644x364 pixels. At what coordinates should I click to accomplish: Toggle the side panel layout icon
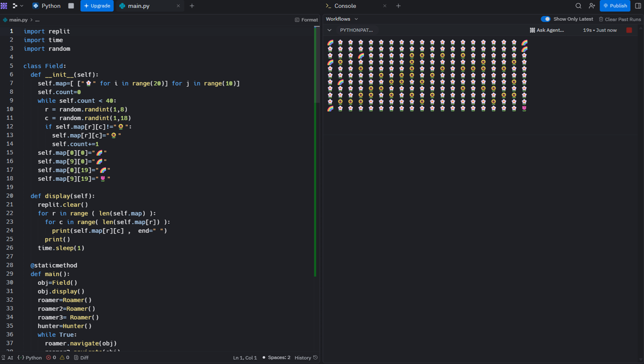click(638, 6)
